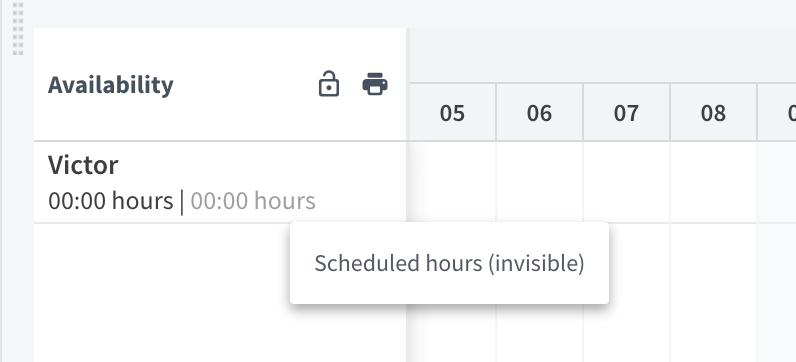Click Victor's black 00:00 hours value
This screenshot has width=796, height=362.
click(111, 201)
